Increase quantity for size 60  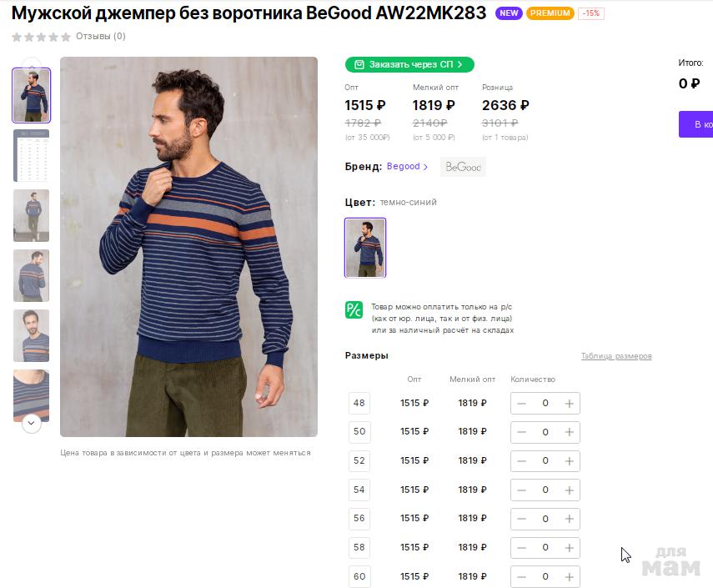(570, 576)
